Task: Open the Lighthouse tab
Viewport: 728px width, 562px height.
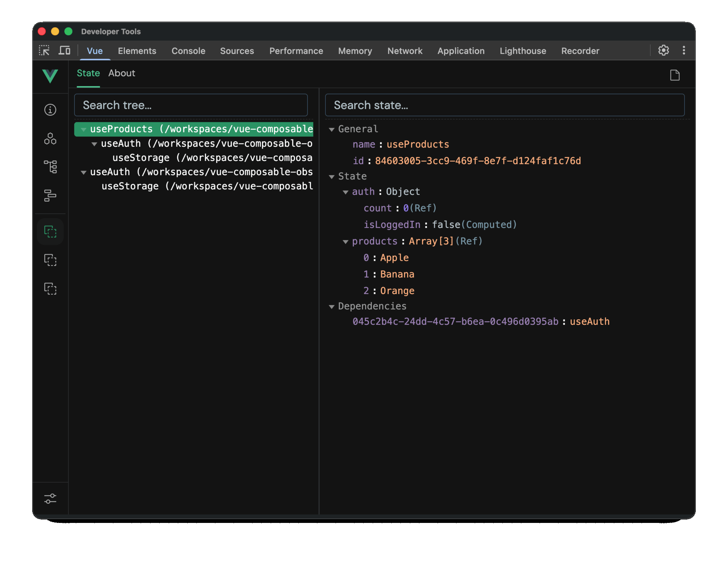Action: click(x=523, y=51)
